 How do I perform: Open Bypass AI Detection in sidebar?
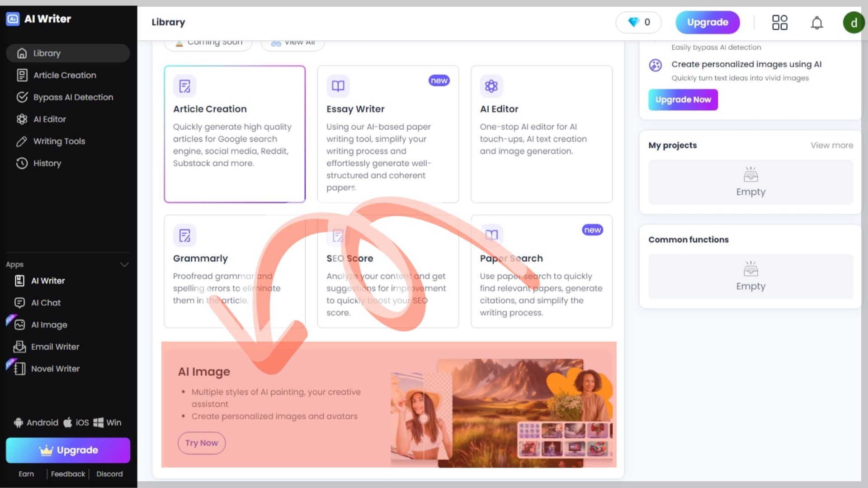click(x=73, y=97)
